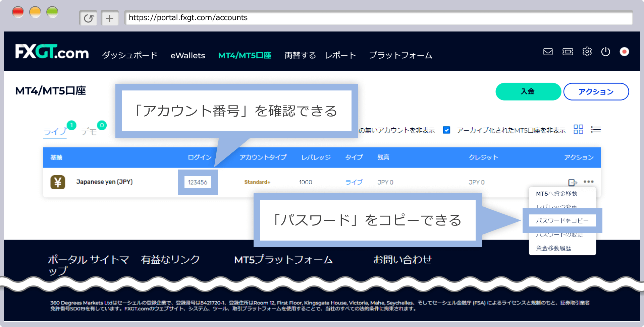Click MT5プラットフォーム footer heading
Viewport: 644px width, 327px height.
(x=283, y=260)
